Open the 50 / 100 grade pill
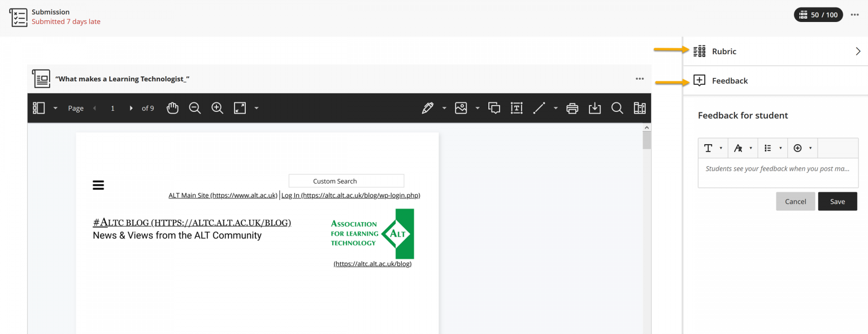 pyautogui.click(x=818, y=15)
